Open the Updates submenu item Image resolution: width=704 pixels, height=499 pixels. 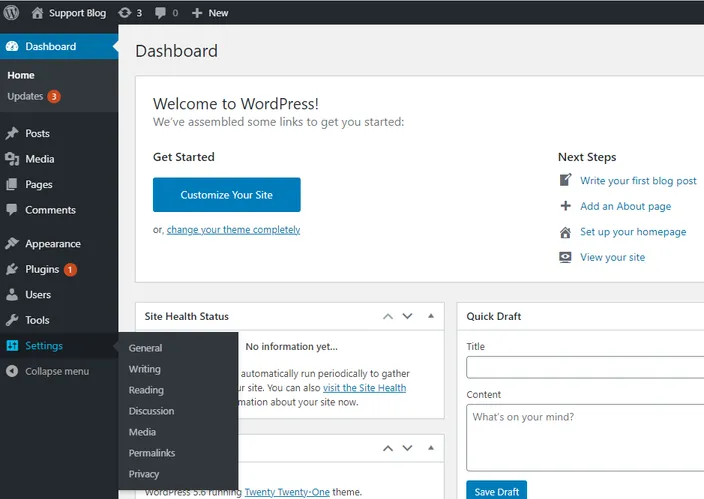[25, 96]
